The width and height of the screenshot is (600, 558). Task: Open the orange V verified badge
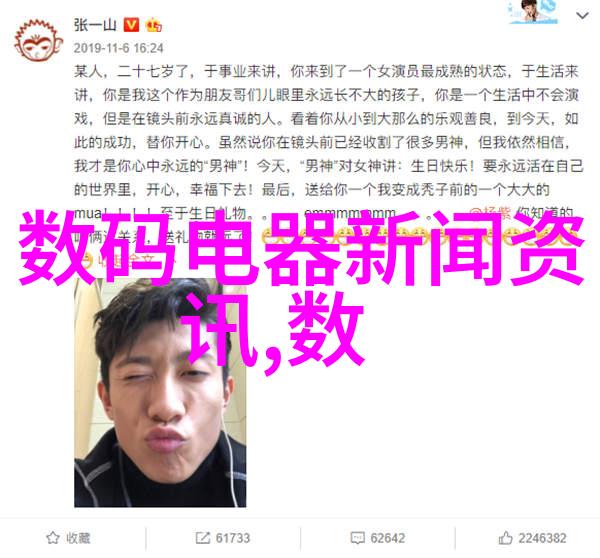point(131,25)
